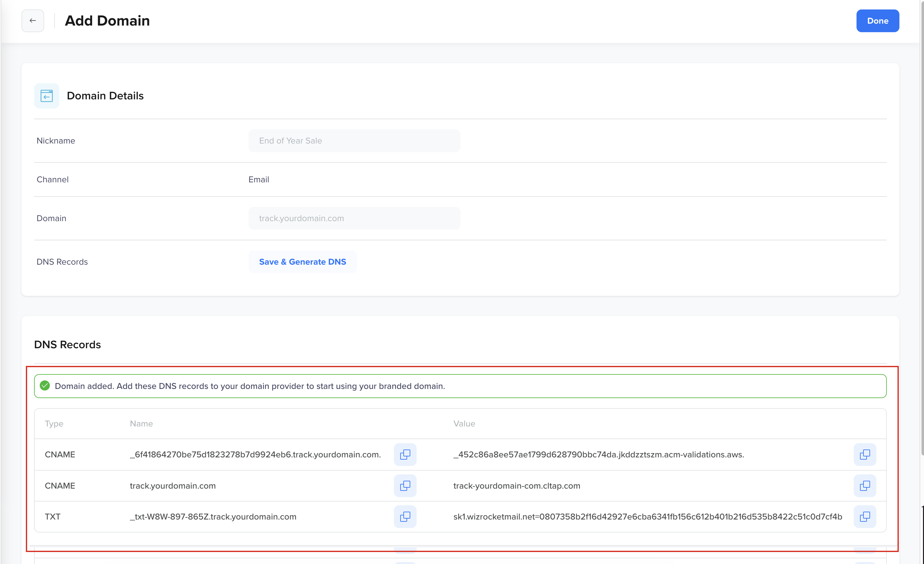
Task: Copy the cltap.com CNAME value
Action: [x=865, y=486]
